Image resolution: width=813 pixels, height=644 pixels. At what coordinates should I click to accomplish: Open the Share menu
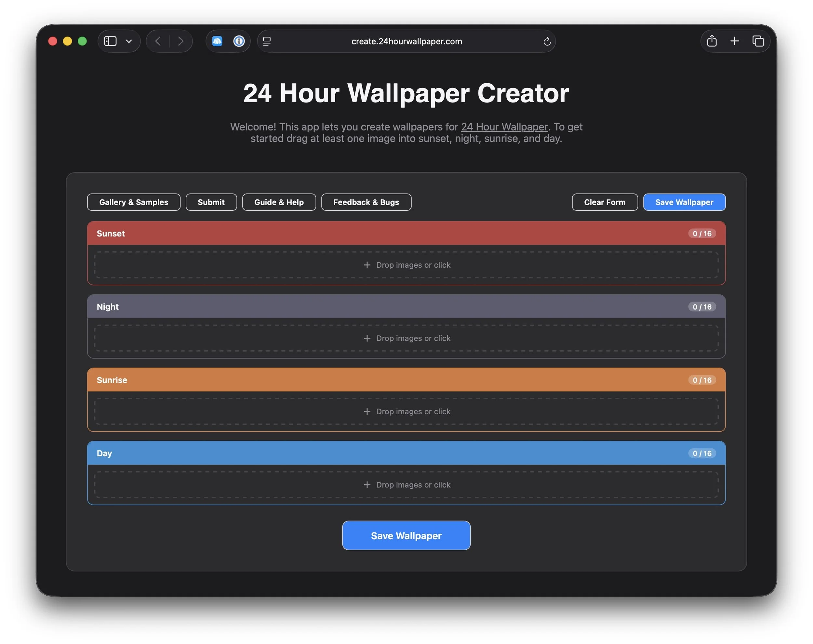pos(712,41)
